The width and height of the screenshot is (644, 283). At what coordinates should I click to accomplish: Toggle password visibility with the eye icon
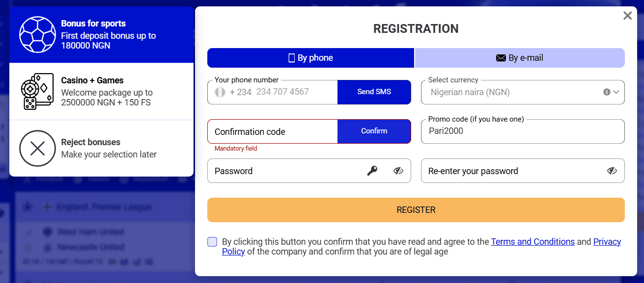[x=398, y=171]
